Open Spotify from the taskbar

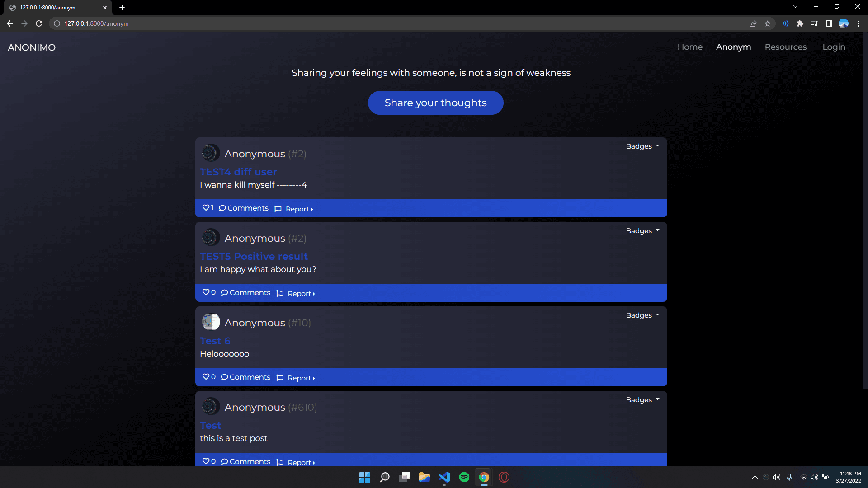tap(464, 477)
